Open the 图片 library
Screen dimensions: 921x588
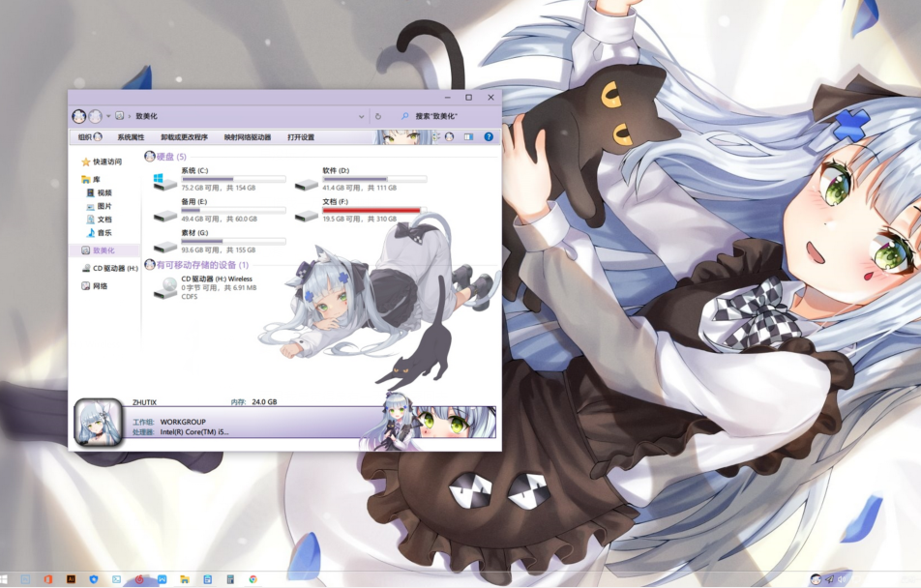point(100,206)
